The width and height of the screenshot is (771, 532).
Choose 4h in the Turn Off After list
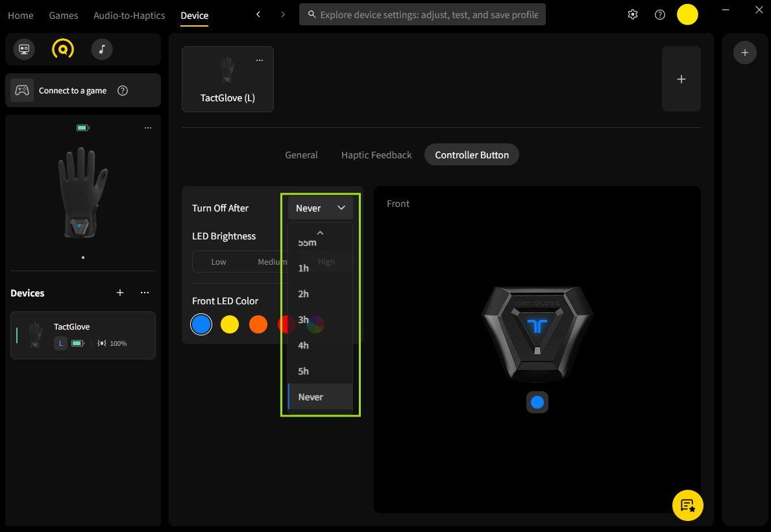pos(320,345)
